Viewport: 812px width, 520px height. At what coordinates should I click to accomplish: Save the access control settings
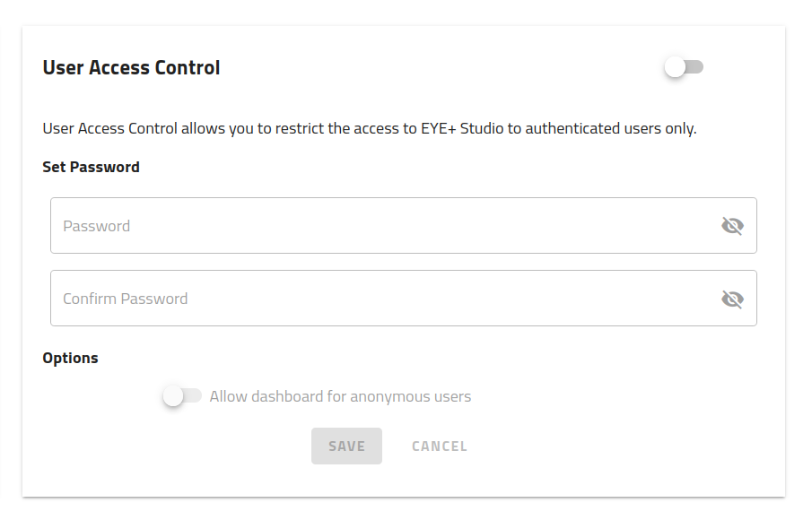(346, 446)
